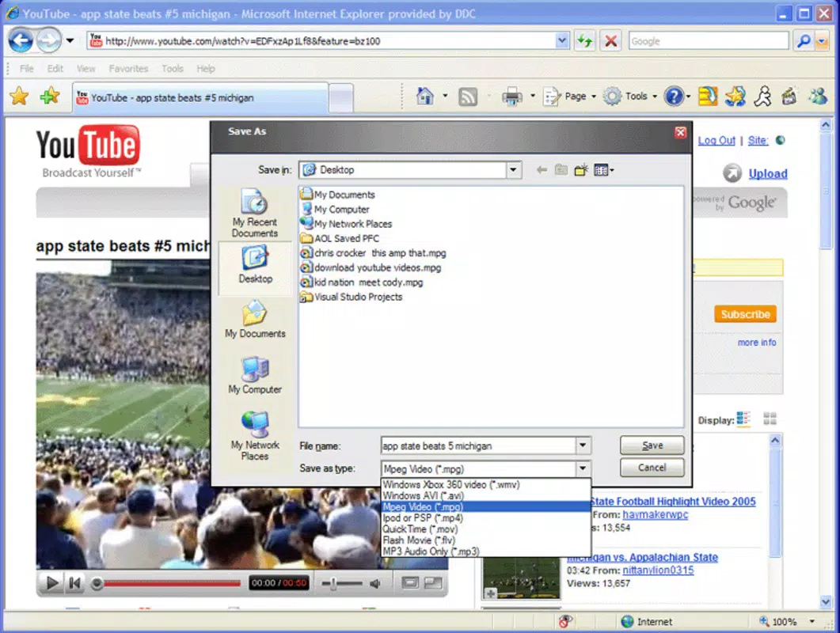This screenshot has height=633, width=840.
Task: Click the Save button
Action: coord(652,445)
